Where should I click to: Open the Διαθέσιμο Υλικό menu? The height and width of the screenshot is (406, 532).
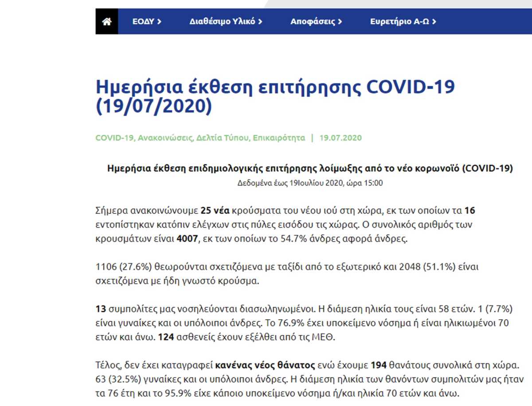click(x=222, y=21)
